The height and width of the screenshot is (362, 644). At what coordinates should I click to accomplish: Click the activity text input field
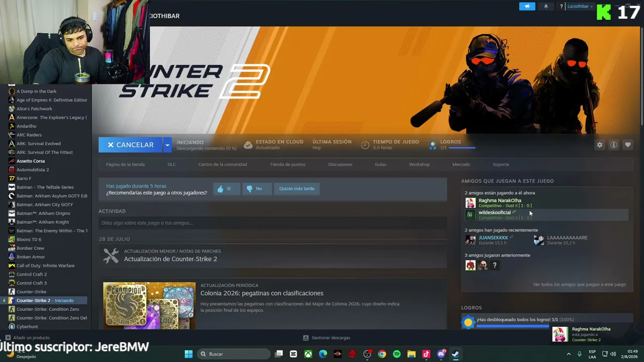tap(273, 223)
